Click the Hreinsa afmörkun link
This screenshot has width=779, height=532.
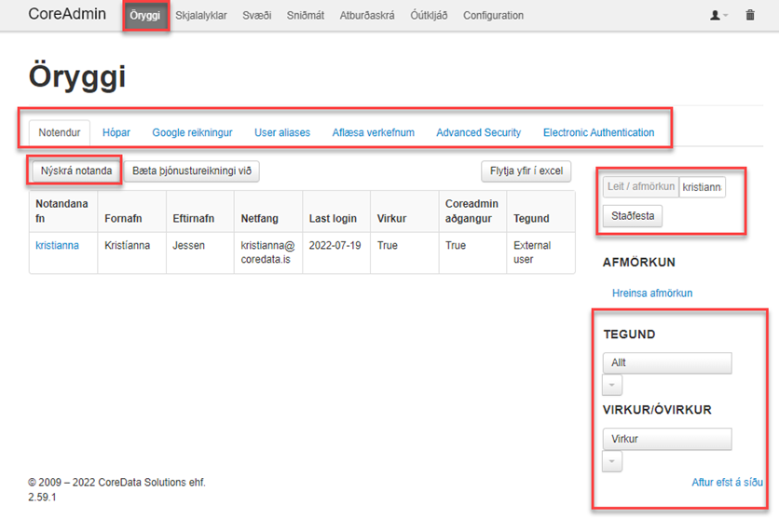651,293
